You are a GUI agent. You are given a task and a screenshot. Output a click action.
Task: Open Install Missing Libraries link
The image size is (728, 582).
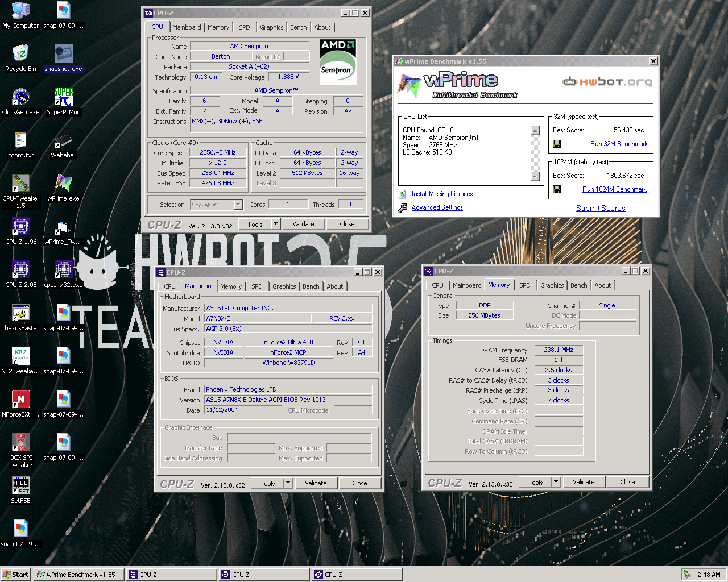[x=442, y=194]
